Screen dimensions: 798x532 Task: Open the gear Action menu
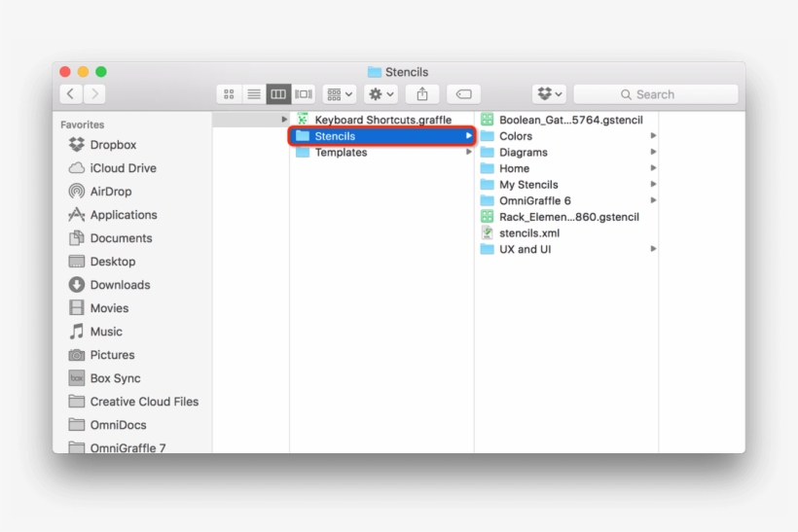click(381, 94)
